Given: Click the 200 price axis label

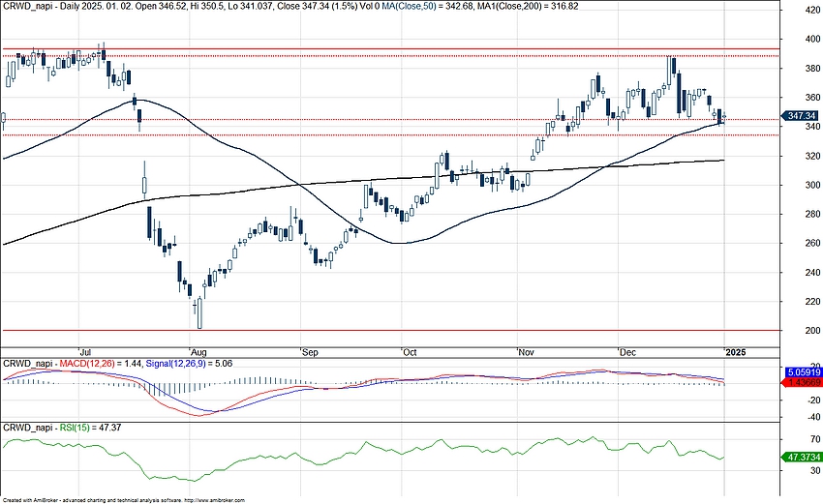Looking at the screenshot, I should pos(812,331).
